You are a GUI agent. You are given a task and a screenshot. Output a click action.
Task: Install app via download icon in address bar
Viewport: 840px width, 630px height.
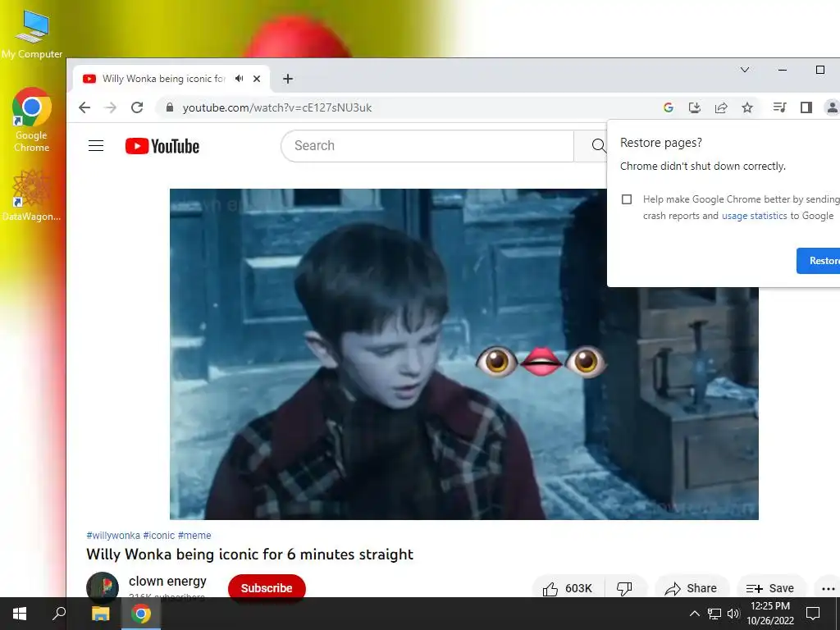click(694, 107)
